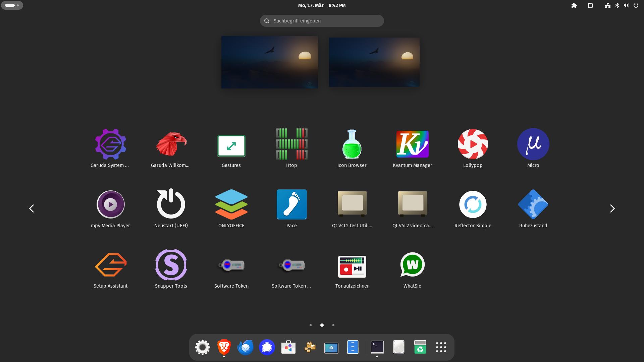
Task: Open Brave browser from dock
Action: click(224, 347)
